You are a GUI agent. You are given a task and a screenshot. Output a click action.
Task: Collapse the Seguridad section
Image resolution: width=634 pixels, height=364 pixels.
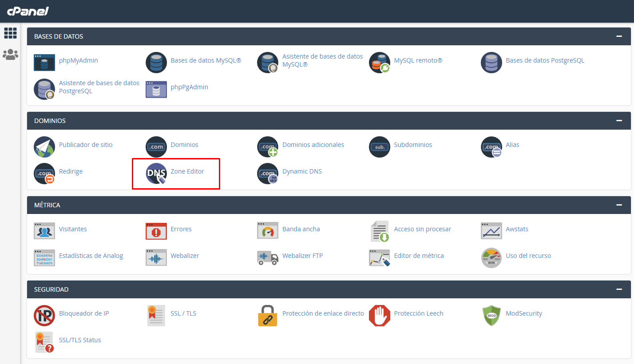click(x=619, y=289)
